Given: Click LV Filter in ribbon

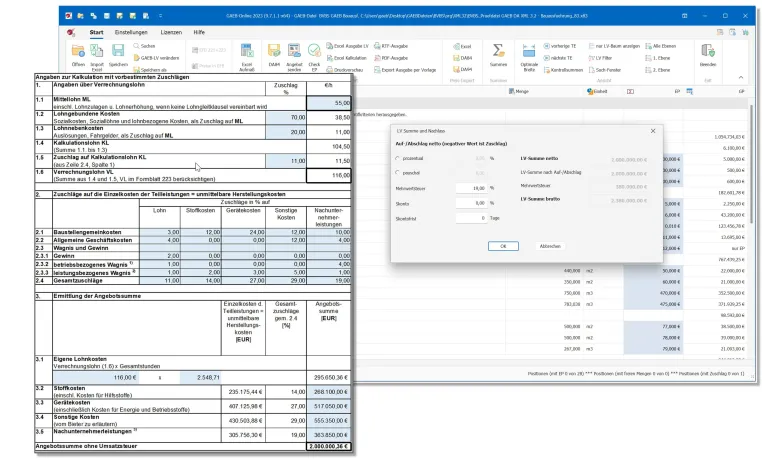Looking at the screenshot, I should (600, 58).
